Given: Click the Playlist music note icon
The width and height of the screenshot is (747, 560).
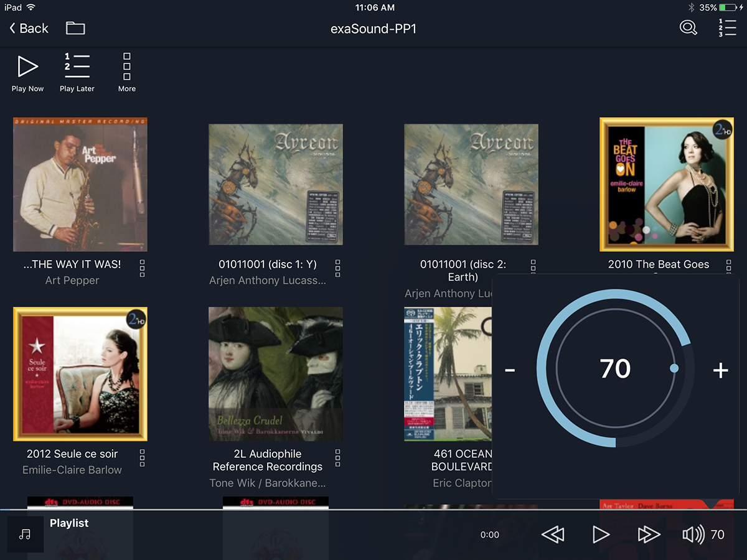Looking at the screenshot, I should [x=25, y=534].
